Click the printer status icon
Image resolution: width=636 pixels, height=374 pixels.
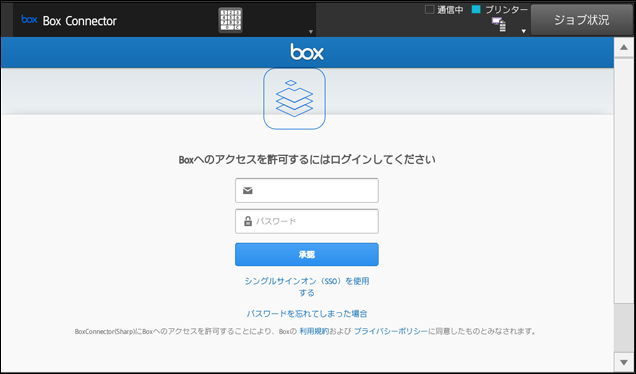[499, 25]
